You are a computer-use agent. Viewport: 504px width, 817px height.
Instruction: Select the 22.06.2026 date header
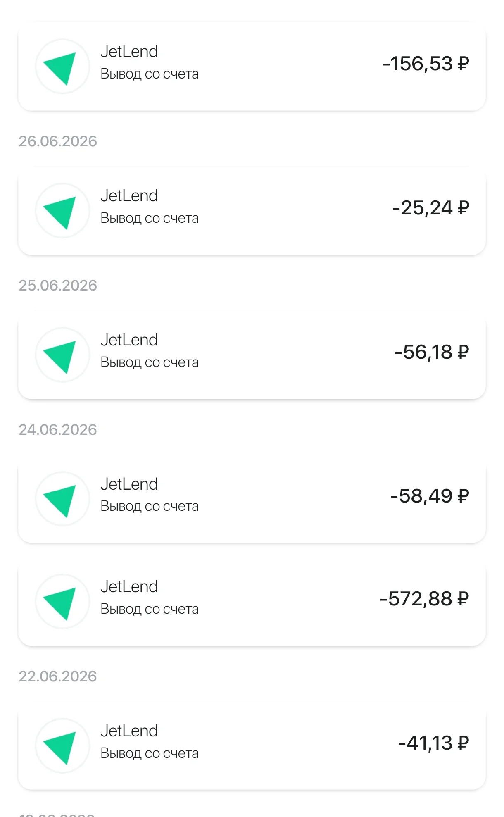(x=58, y=676)
